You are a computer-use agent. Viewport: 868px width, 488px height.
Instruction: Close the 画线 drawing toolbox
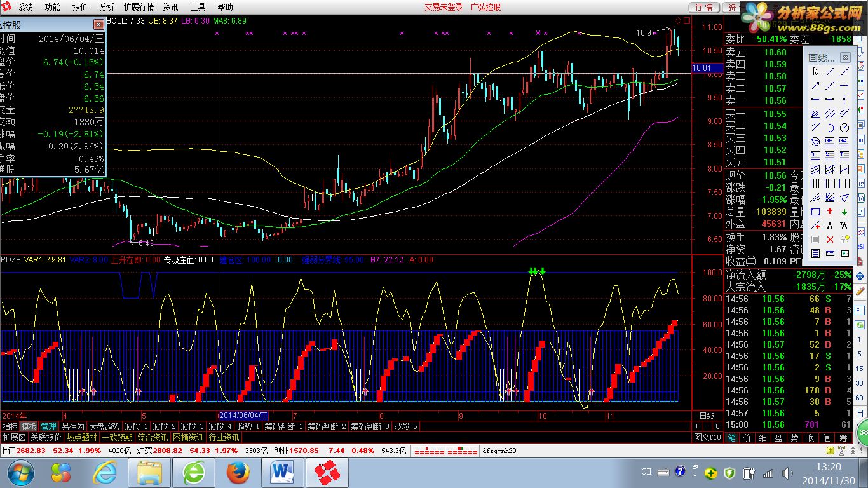click(x=845, y=57)
